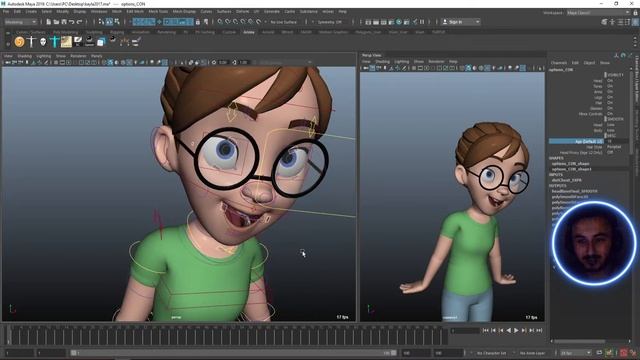This screenshot has width=640, height=360.
Task: Toggle playback loop mode icon
Action: coord(599,353)
